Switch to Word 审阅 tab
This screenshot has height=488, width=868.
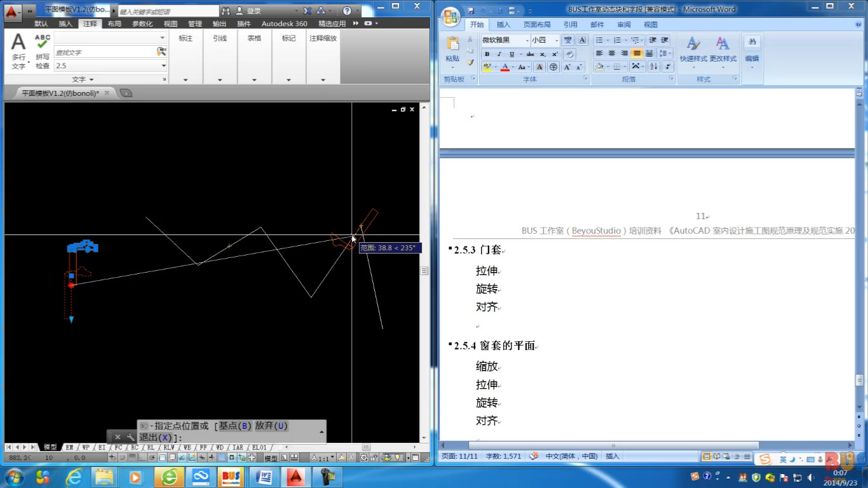coord(624,25)
